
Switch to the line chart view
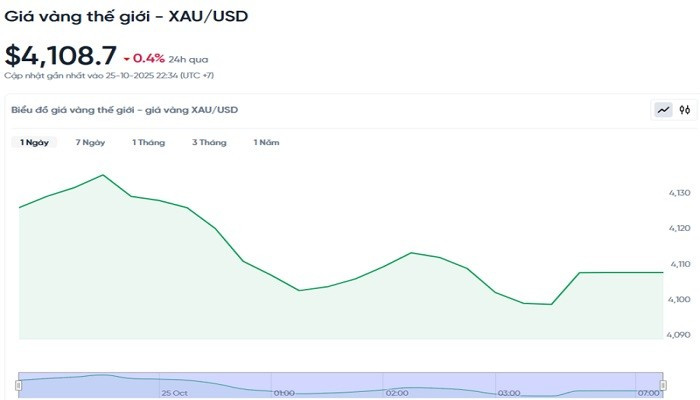[x=663, y=110]
